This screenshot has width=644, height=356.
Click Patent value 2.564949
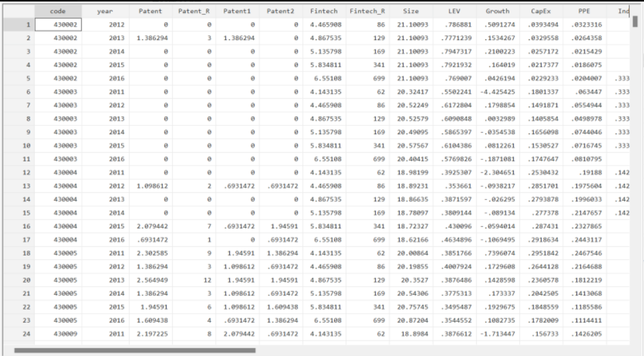click(152, 280)
